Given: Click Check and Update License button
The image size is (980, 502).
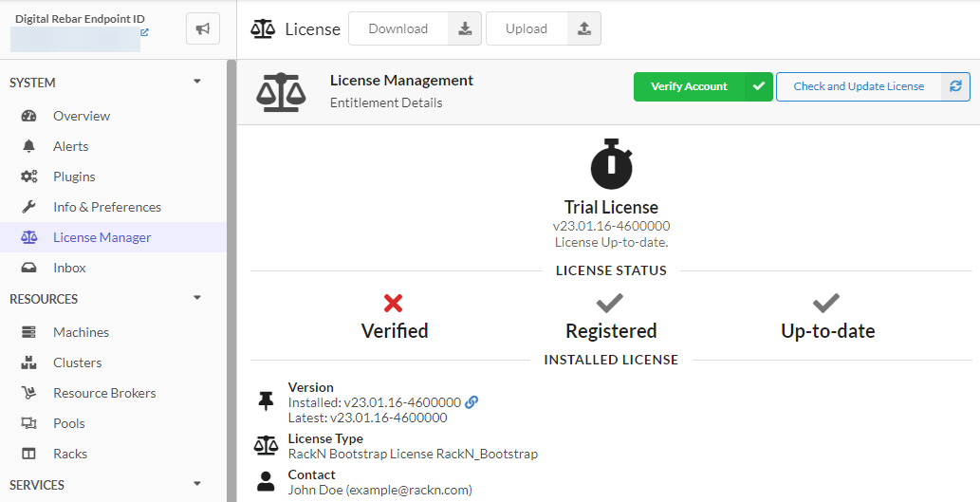Looking at the screenshot, I should coord(859,86).
